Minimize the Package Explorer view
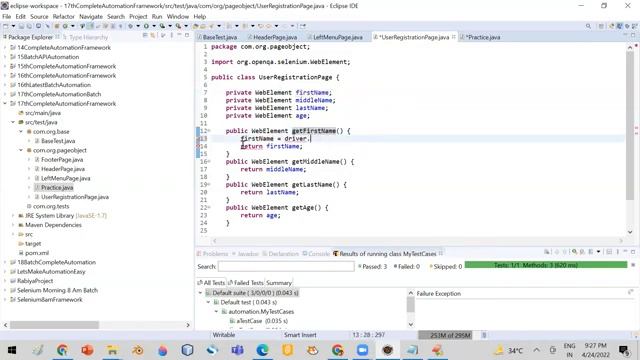 click(x=179, y=36)
